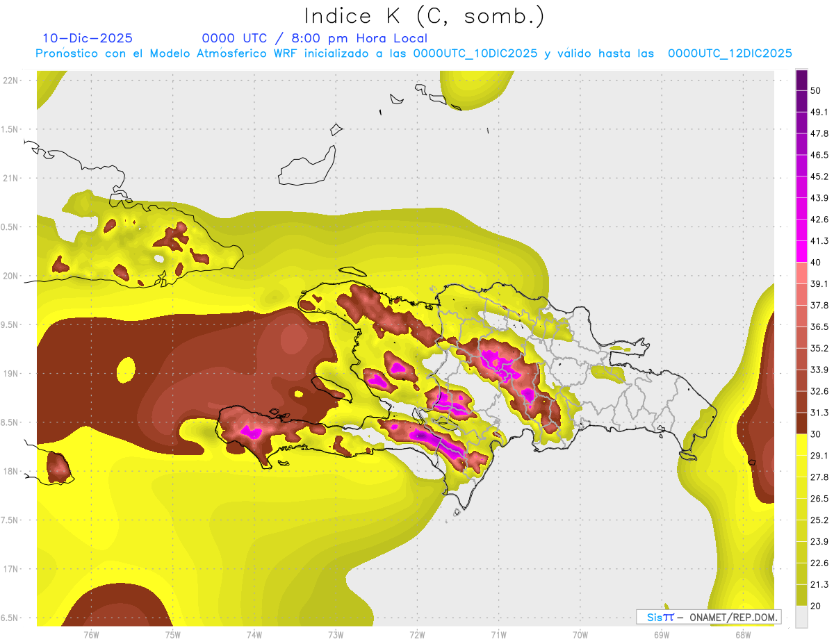Click the legend value 37.8
This screenshot has width=834, height=644.
(819, 306)
